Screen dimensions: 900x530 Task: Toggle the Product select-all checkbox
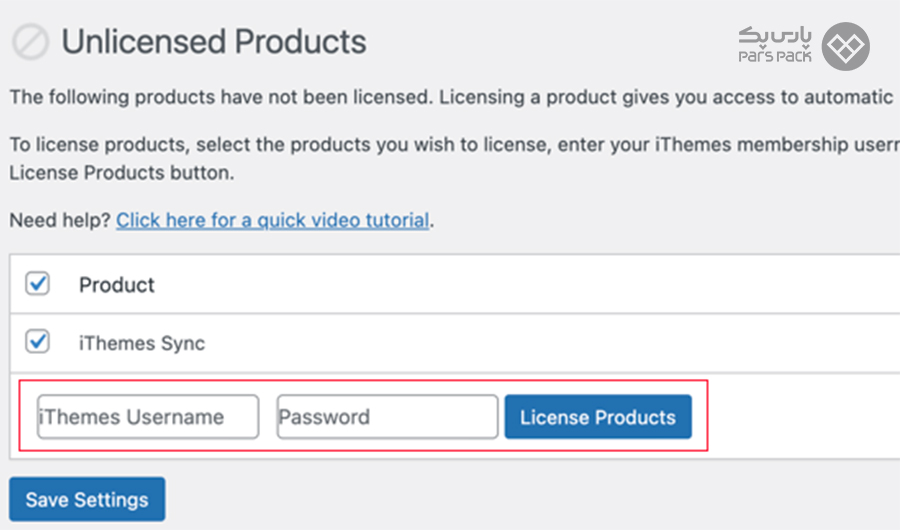coord(37,284)
